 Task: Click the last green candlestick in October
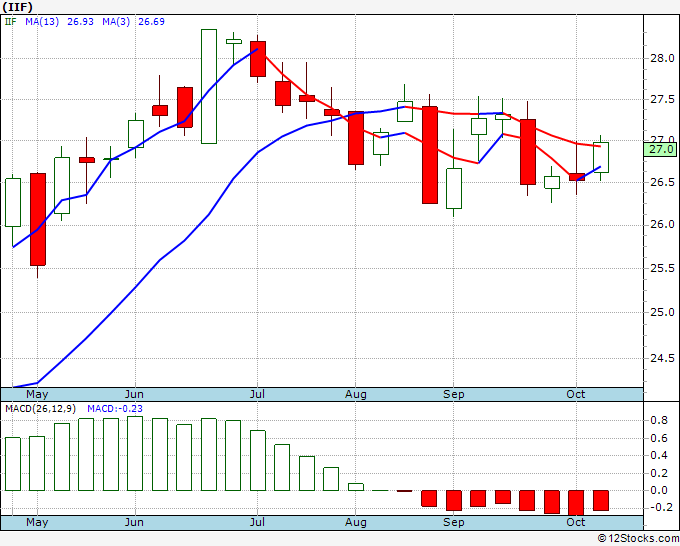601,157
